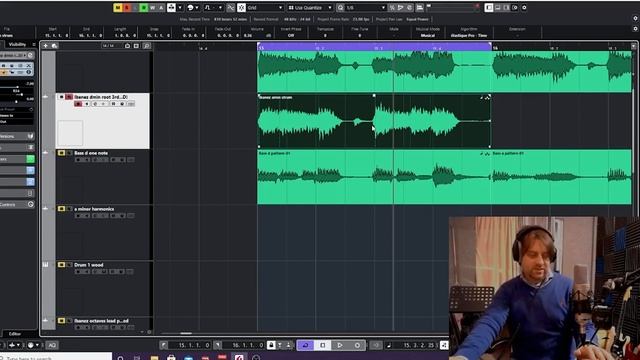Select the Ibanez octaves lead track name

pyautogui.click(x=101, y=321)
